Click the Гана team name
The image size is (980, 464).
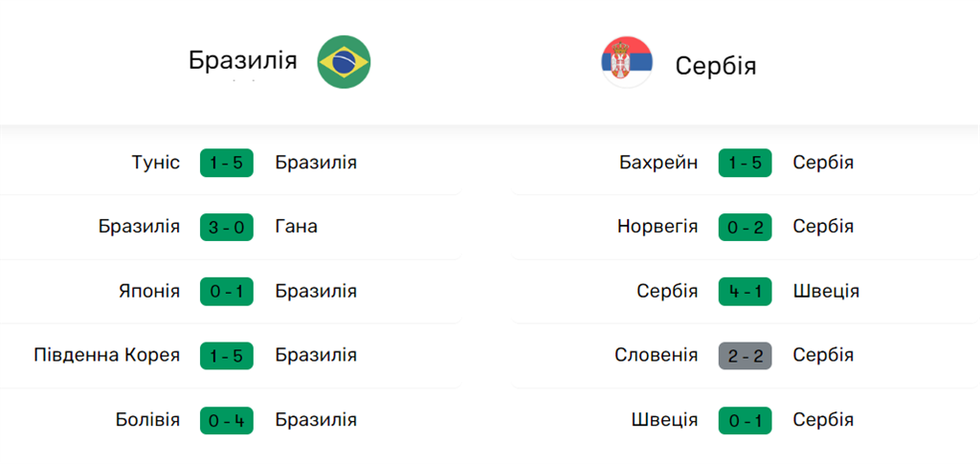coord(297,227)
